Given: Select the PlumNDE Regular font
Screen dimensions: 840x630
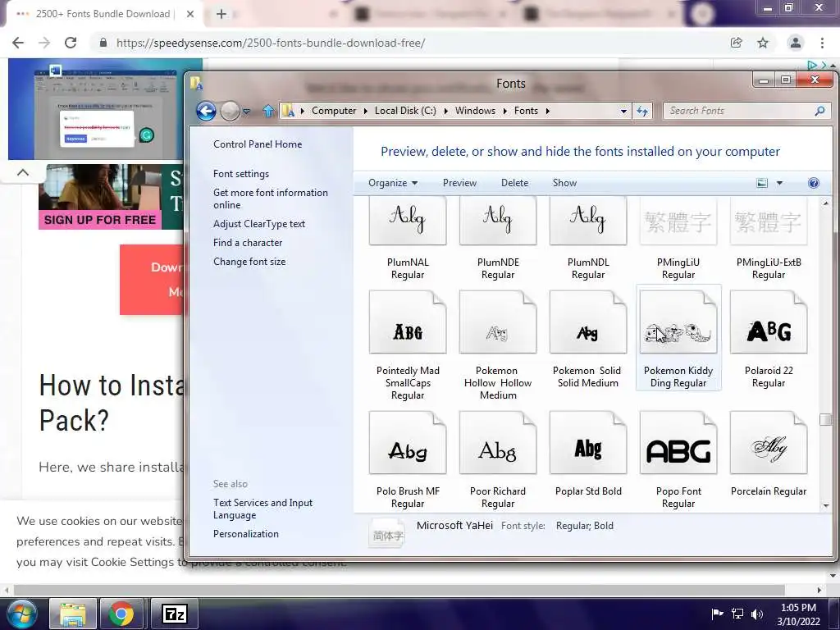Looking at the screenshot, I should [x=498, y=239].
